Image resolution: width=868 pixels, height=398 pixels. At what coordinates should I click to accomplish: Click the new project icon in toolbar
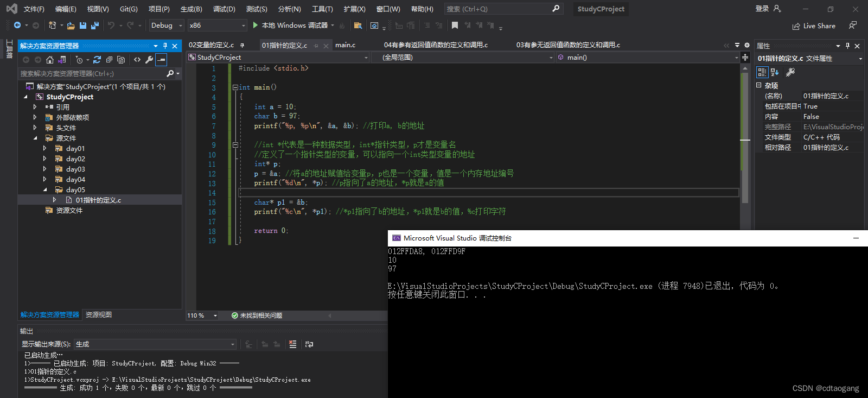pyautogui.click(x=53, y=26)
